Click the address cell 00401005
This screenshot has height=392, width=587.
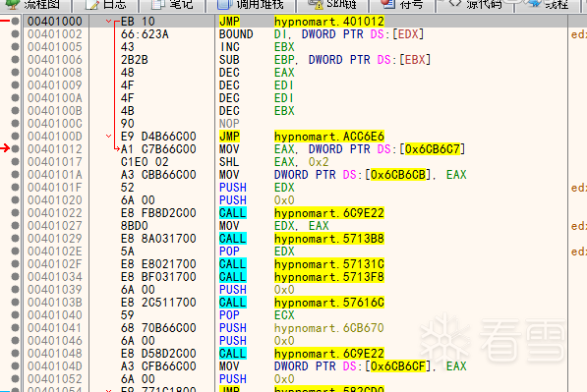point(55,47)
